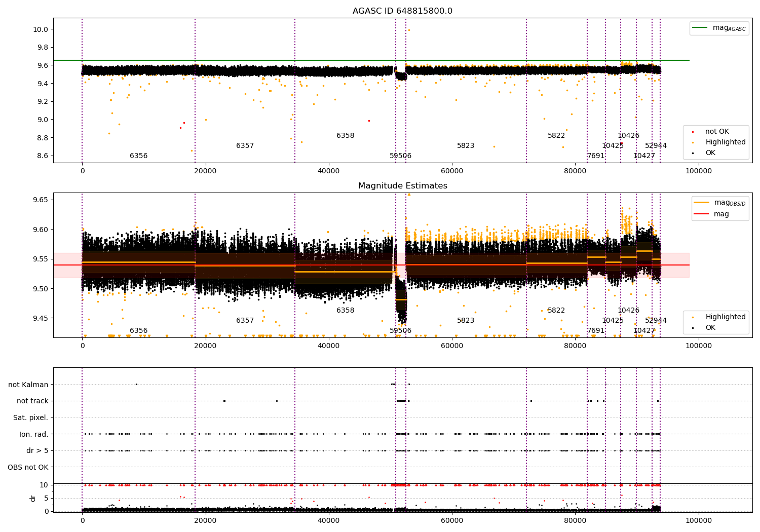Click the 'not track' axis label

(x=32, y=401)
